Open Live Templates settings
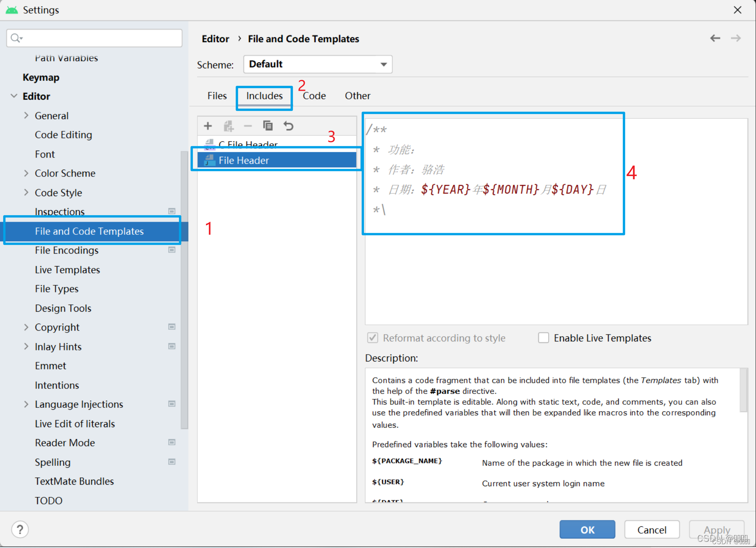The width and height of the screenshot is (756, 548). click(x=67, y=270)
